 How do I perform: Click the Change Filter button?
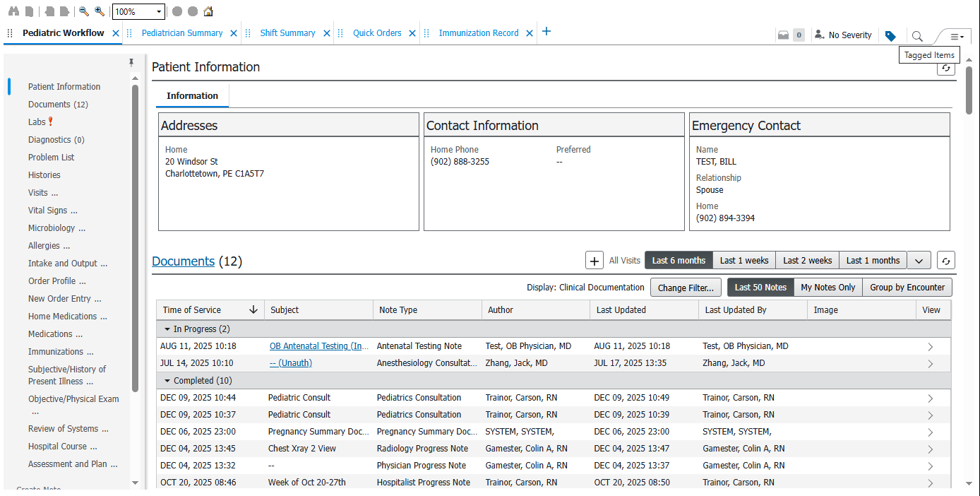(686, 288)
